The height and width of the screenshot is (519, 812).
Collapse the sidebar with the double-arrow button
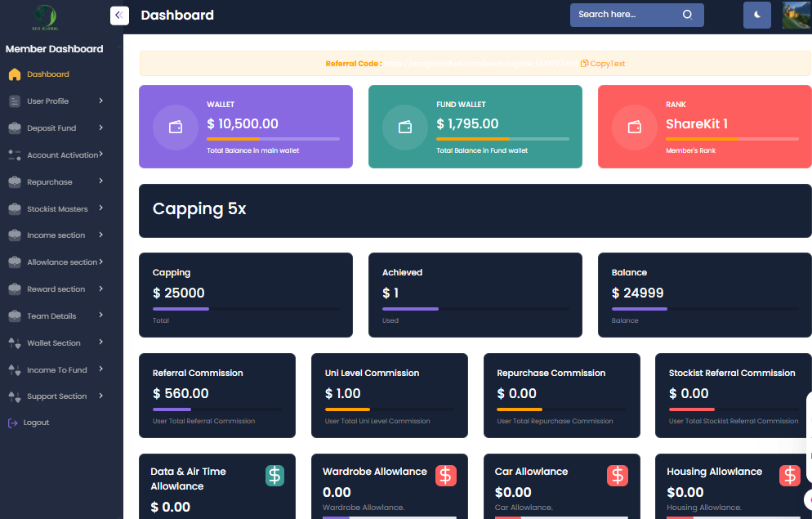point(119,16)
